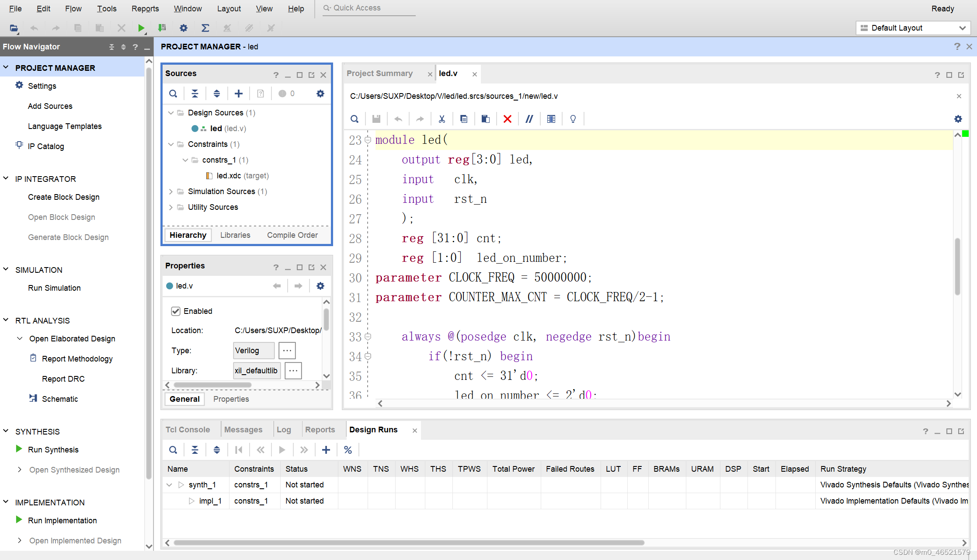Collapse the Design Sources tree node
The height and width of the screenshot is (560, 977).
171,113
